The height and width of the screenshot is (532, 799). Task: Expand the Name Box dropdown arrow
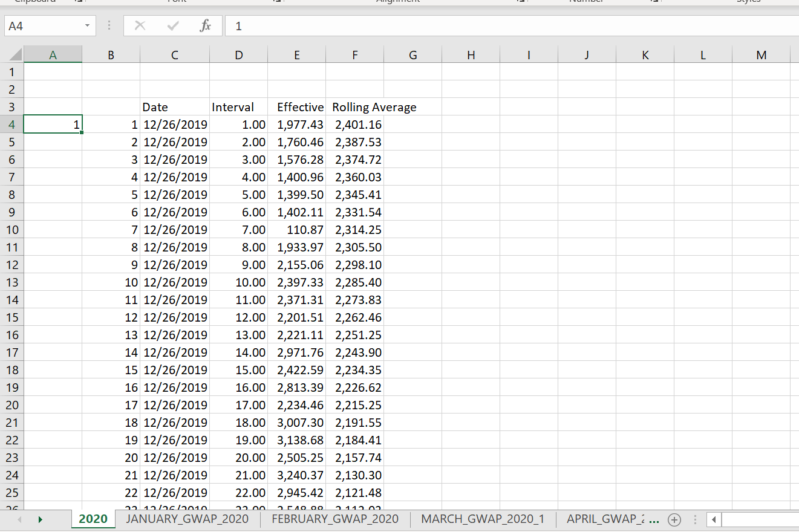[87, 26]
